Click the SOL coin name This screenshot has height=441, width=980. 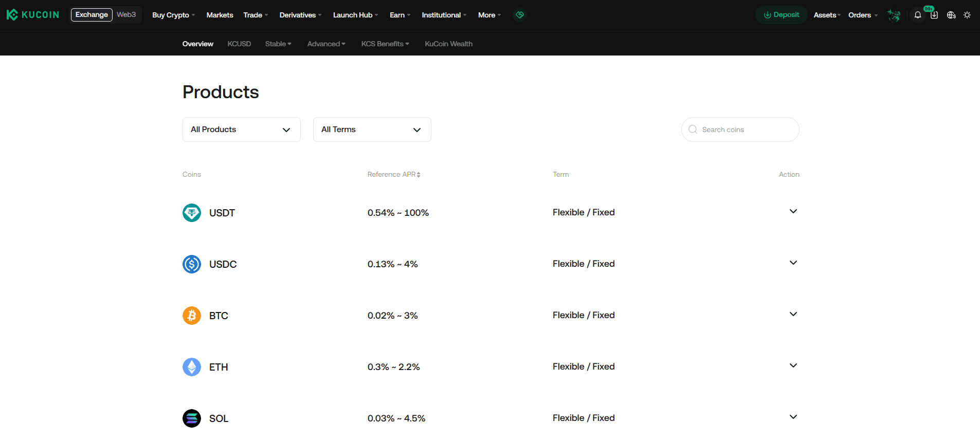tap(219, 418)
